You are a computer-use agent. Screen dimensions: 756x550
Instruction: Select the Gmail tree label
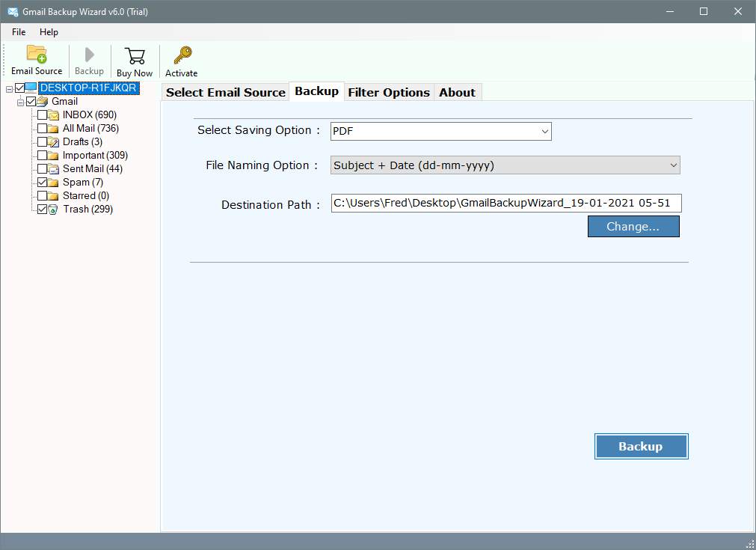coord(64,101)
